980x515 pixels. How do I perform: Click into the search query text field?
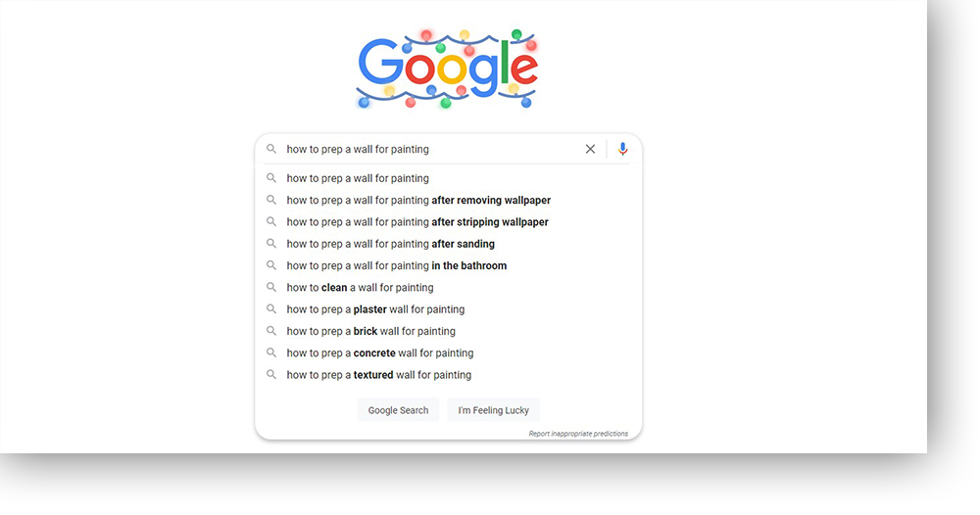tap(431, 149)
